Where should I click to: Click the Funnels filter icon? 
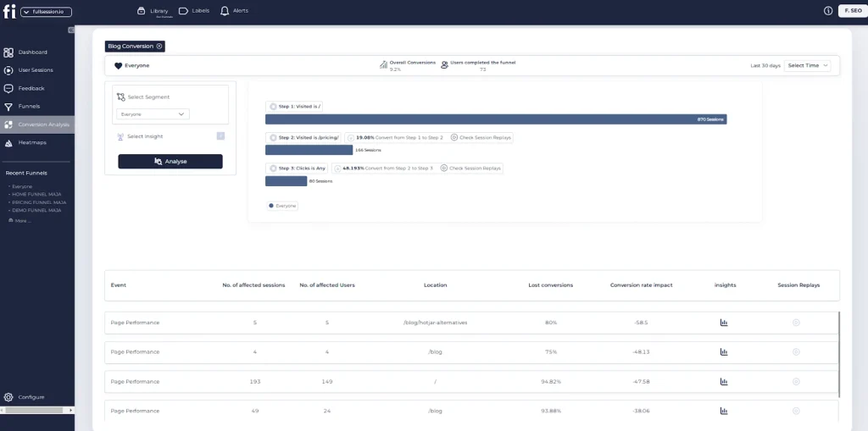tap(8, 107)
